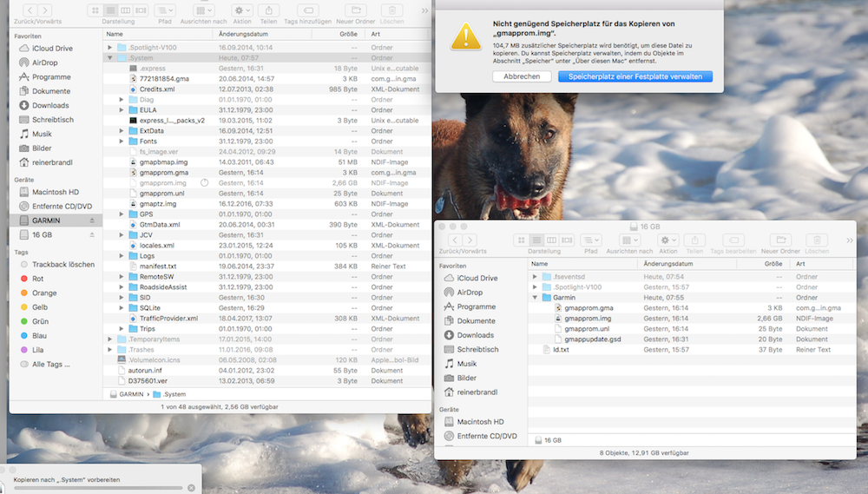Screen dimensions: 868x494
Task: Click share icon in 16 GB window toolbar
Action: [x=694, y=240]
